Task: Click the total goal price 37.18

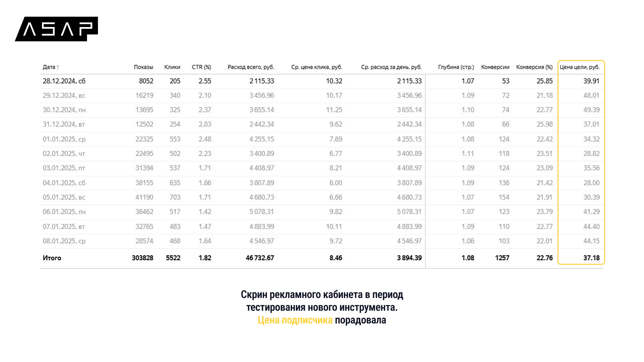Action: click(x=591, y=258)
